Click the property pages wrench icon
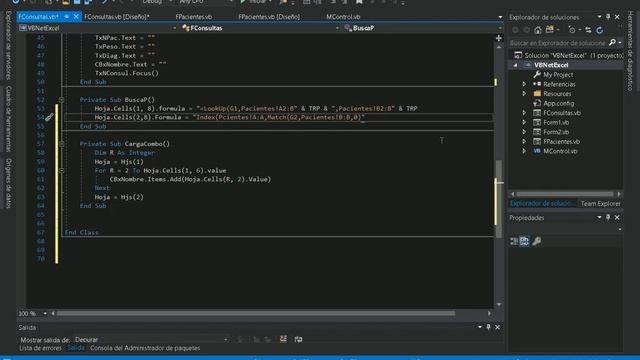 537,241
